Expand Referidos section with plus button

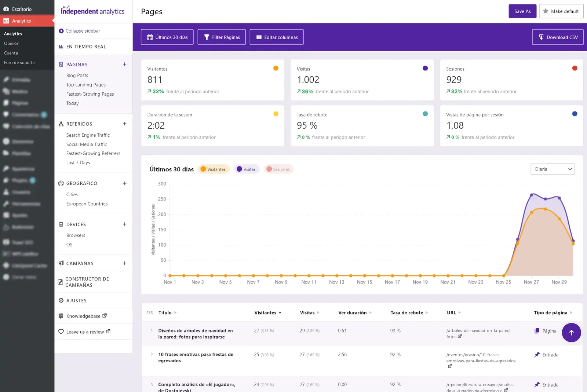tap(125, 124)
